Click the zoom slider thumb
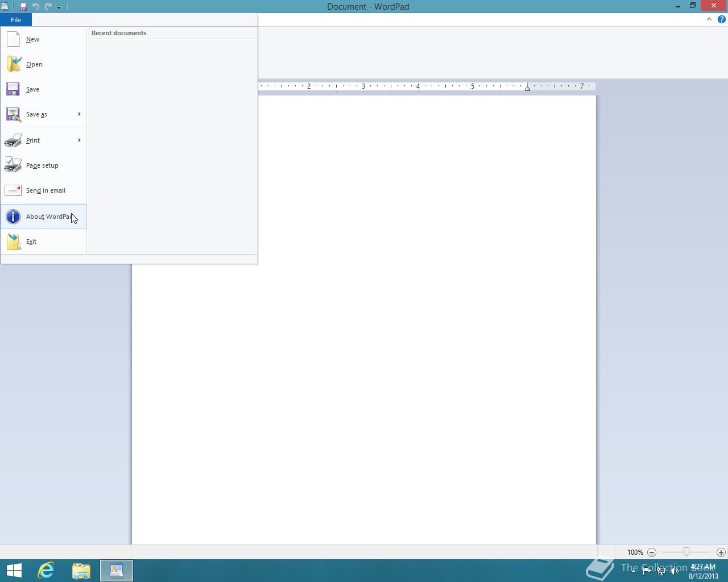 [686, 552]
